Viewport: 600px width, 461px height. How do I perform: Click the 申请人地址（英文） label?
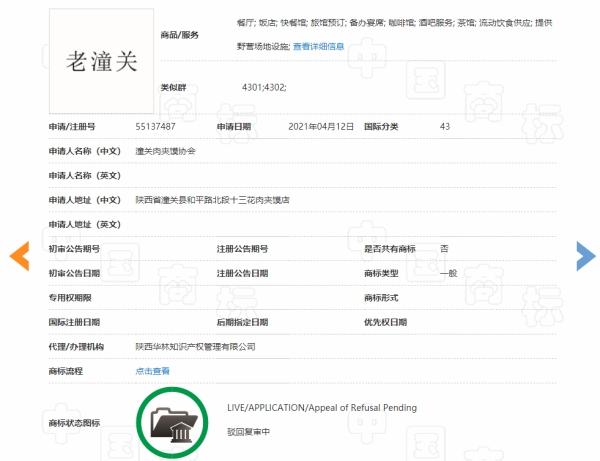(85, 224)
